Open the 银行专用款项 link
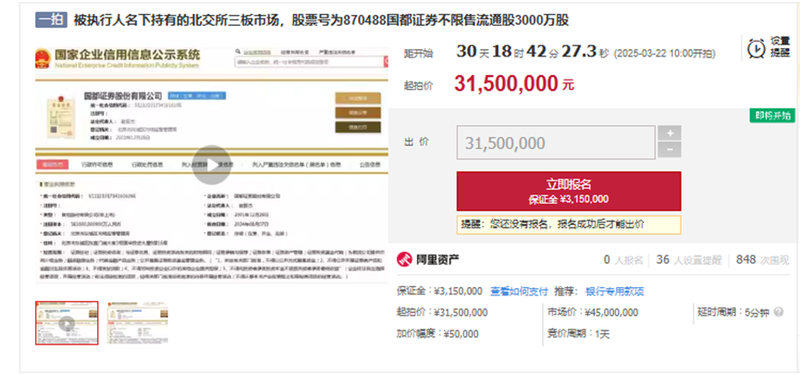This screenshot has height=375, width=800. click(x=615, y=291)
